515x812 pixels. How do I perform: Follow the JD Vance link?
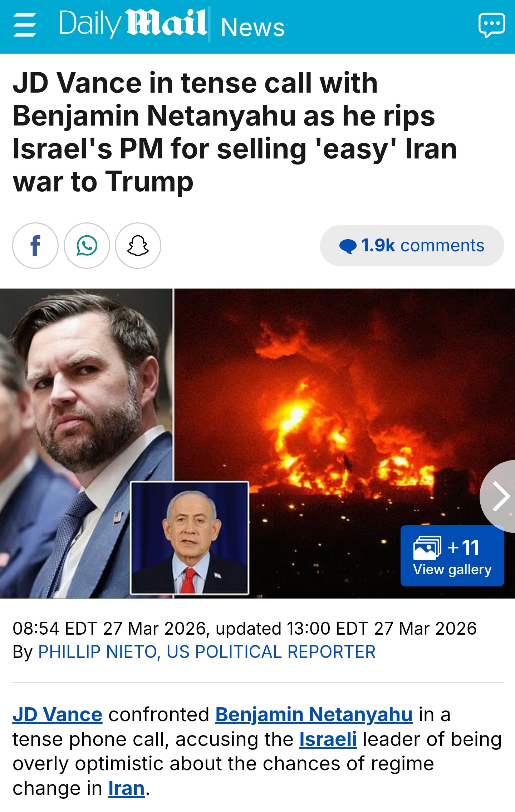[58, 715]
